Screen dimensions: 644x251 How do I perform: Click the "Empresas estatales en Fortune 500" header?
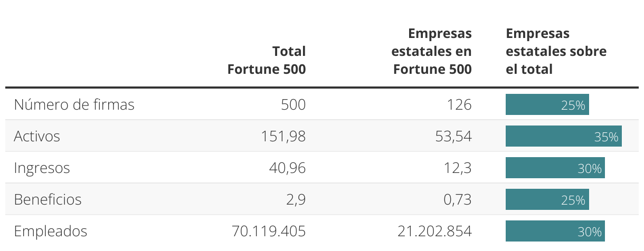point(432,51)
